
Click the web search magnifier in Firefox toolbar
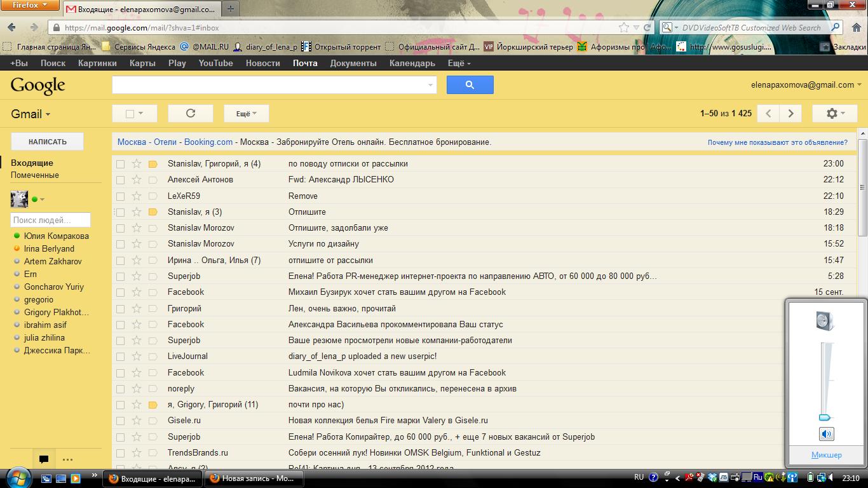[836, 27]
